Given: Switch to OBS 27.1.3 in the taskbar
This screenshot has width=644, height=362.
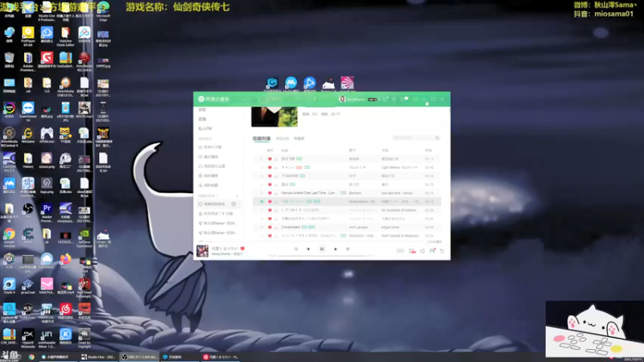Looking at the screenshot, I should (x=139, y=356).
